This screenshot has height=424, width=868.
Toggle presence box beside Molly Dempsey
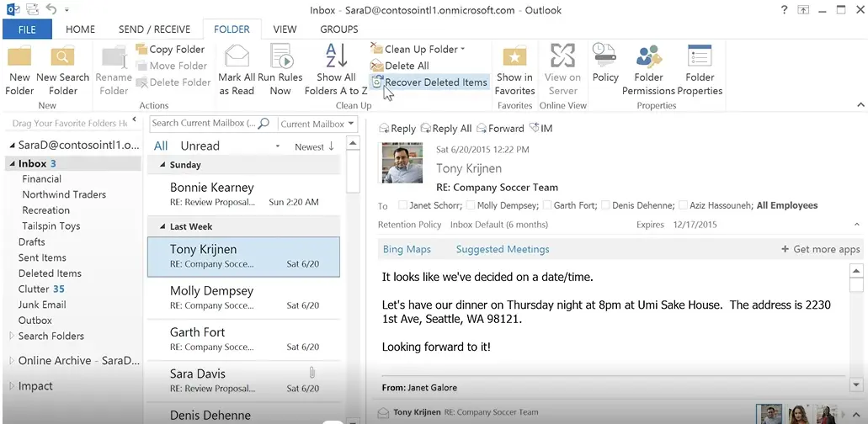click(470, 205)
